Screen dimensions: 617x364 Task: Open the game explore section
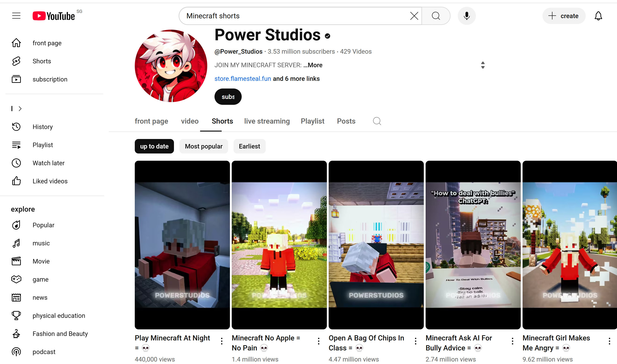(41, 279)
